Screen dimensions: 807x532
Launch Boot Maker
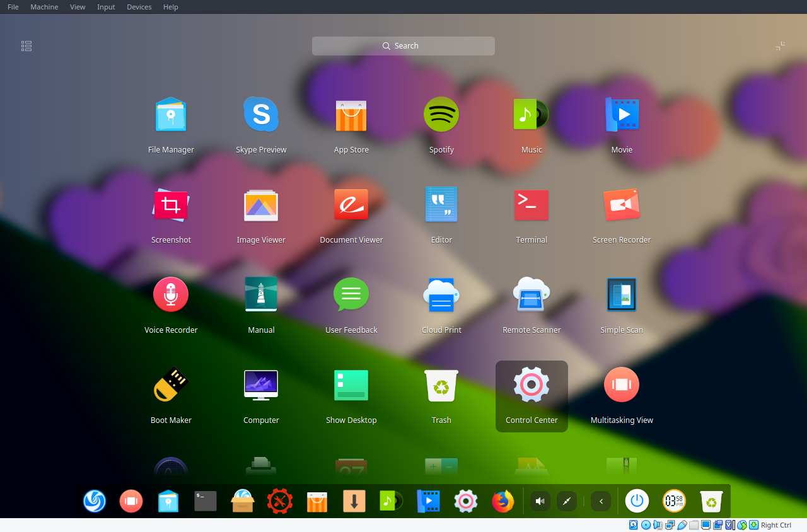pyautogui.click(x=171, y=385)
